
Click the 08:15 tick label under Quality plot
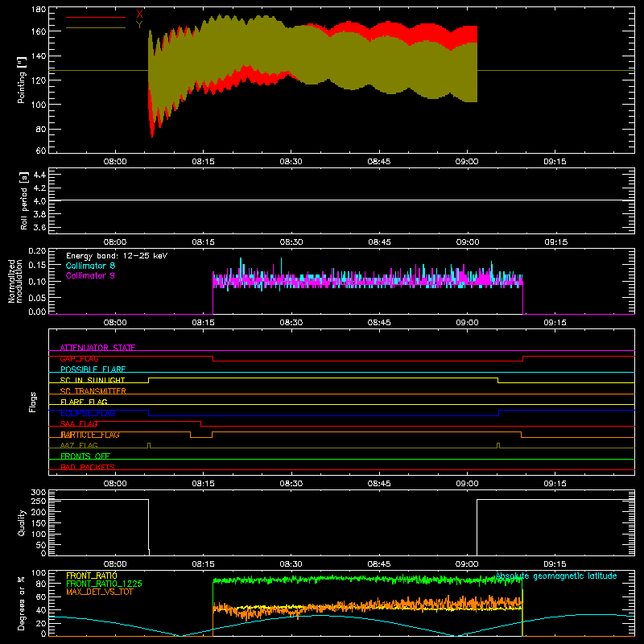pos(204,564)
